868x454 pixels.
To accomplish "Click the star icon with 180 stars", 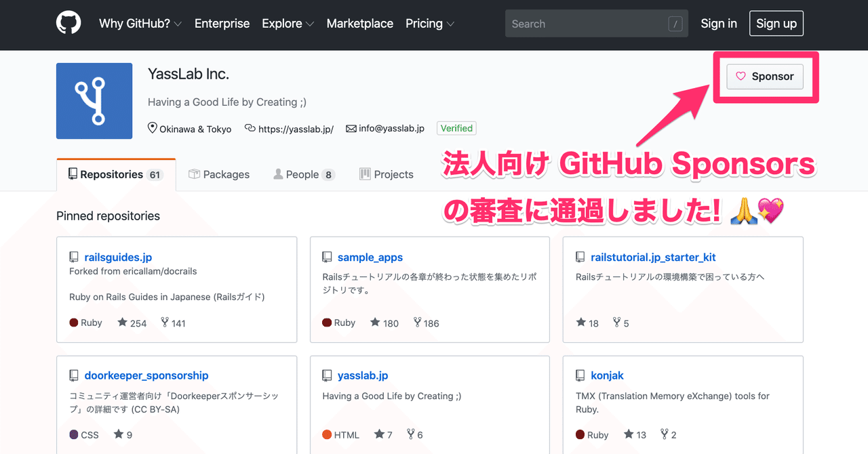I will click(375, 323).
